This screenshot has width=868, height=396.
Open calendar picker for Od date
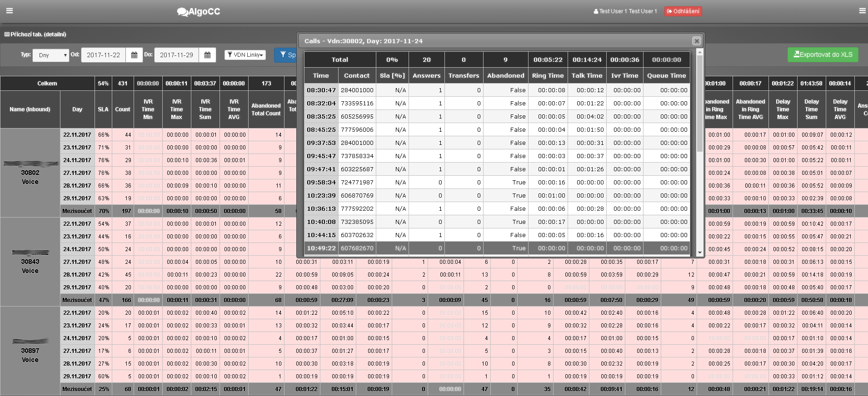[134, 55]
